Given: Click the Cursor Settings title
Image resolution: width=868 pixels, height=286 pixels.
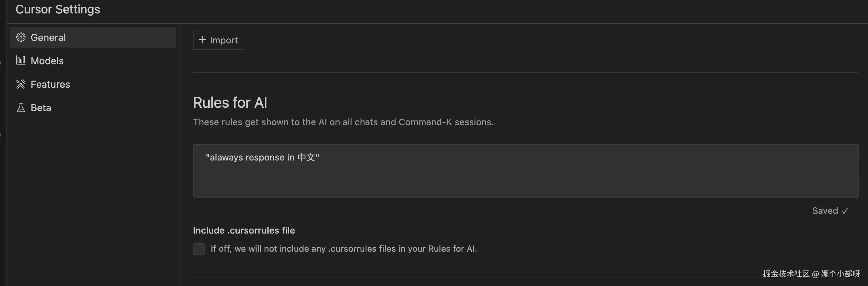Looking at the screenshot, I should pos(58,9).
